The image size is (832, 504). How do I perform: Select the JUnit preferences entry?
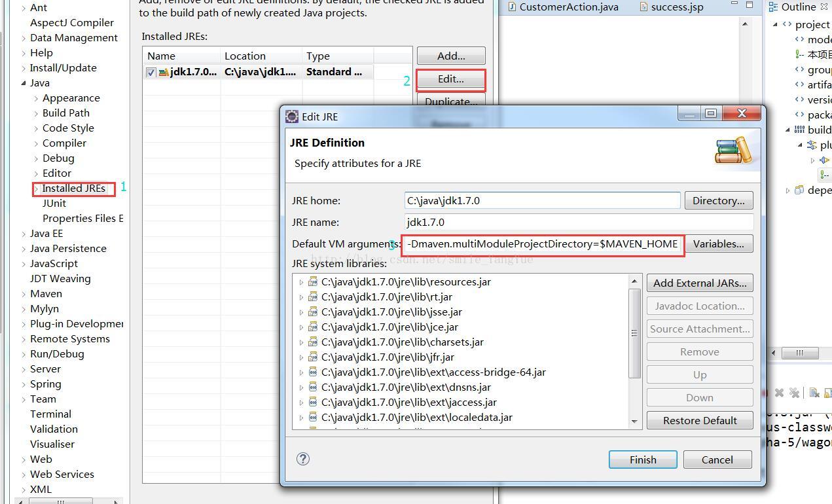54,203
